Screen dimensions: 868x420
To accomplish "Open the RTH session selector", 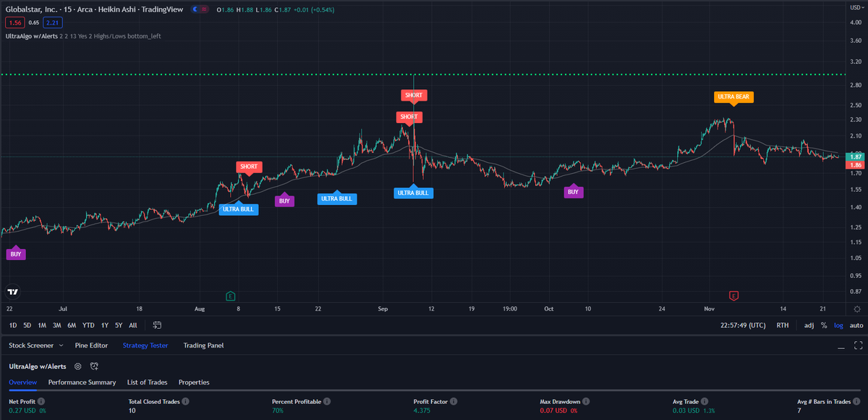I will point(782,325).
